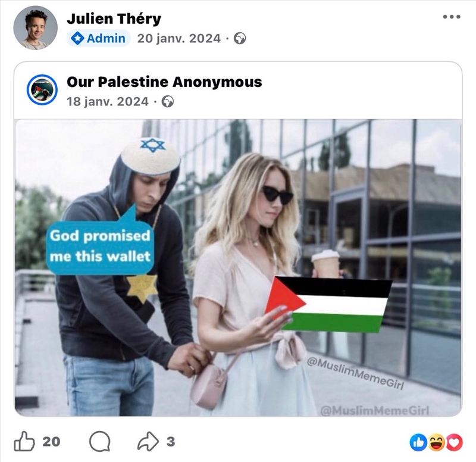Viewport: 476px width, 462px height.
Task: Open the three-dot post options menu
Action: click(x=452, y=17)
